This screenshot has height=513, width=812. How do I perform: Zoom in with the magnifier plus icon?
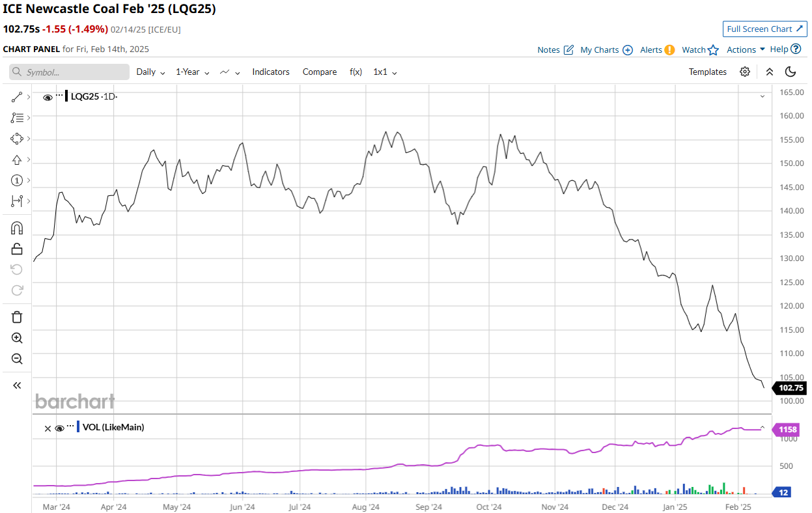click(17, 338)
